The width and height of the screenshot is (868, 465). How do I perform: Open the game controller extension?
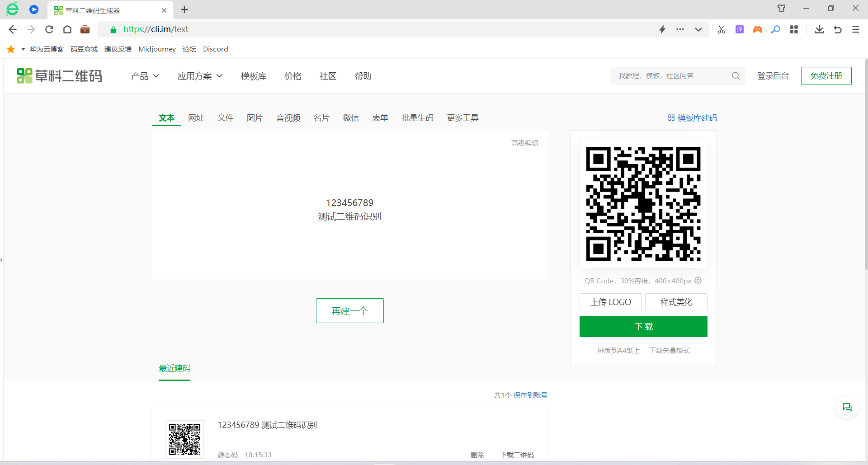coord(758,29)
